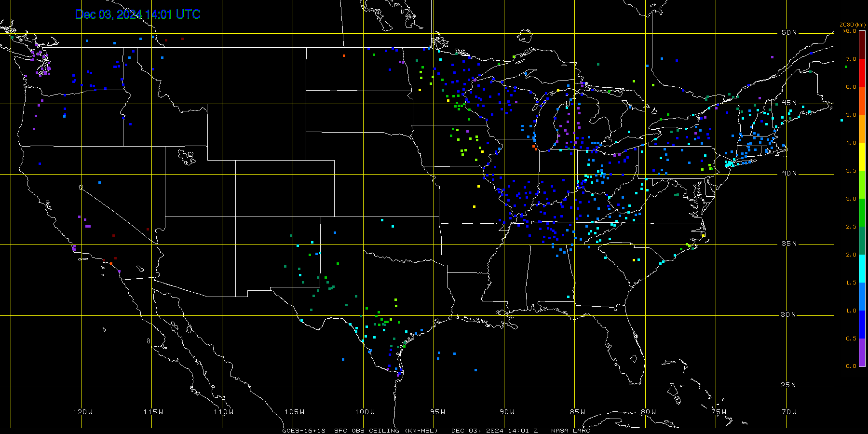Click the 'GOES-16+18' footer text

[x=304, y=431]
